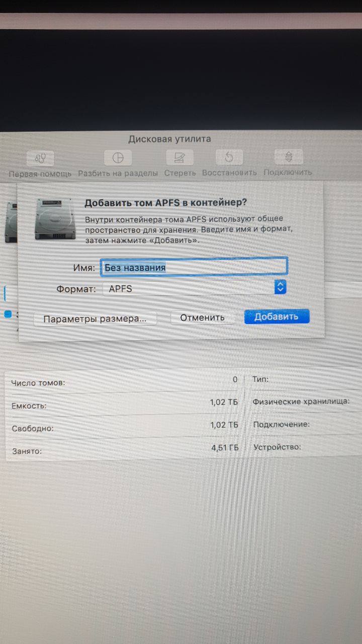Click the Разбить на разделы label

pyautogui.click(x=118, y=173)
